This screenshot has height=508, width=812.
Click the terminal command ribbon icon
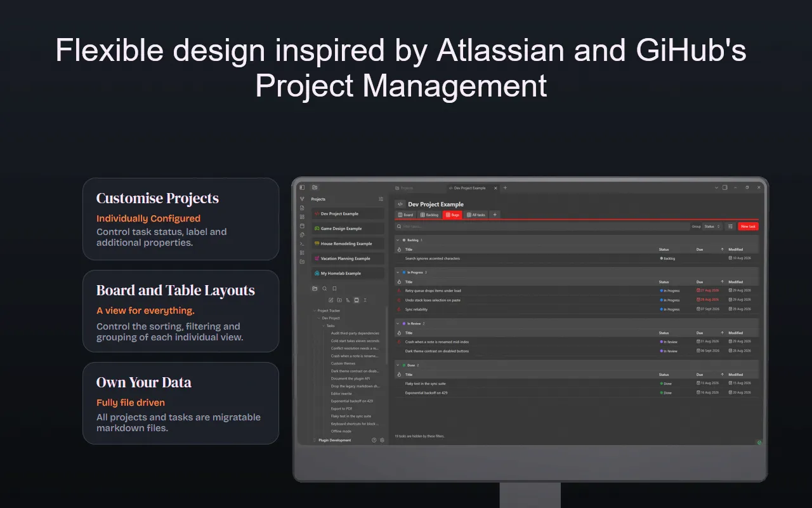pos(302,244)
